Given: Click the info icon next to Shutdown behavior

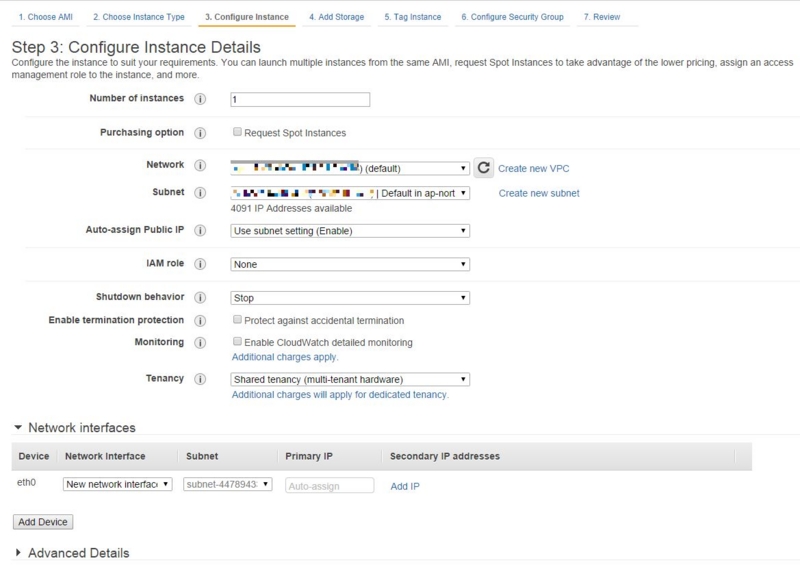Looking at the screenshot, I should tap(200, 298).
